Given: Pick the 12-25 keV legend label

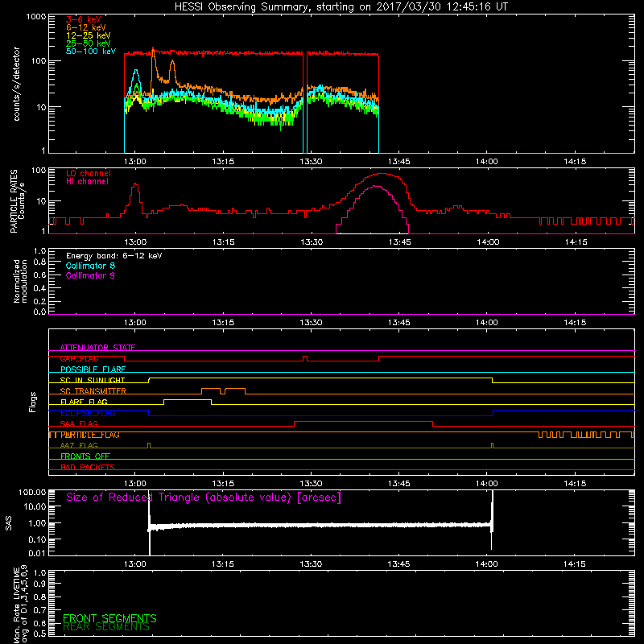Looking at the screenshot, I should click(89, 35).
